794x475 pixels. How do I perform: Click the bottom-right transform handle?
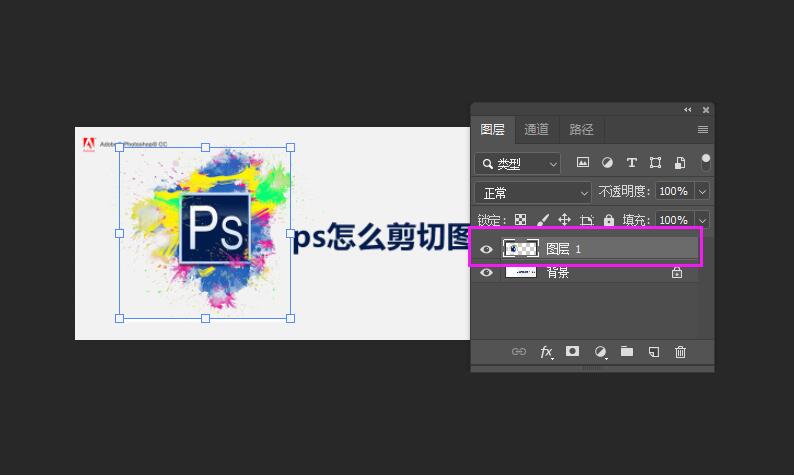click(x=290, y=319)
